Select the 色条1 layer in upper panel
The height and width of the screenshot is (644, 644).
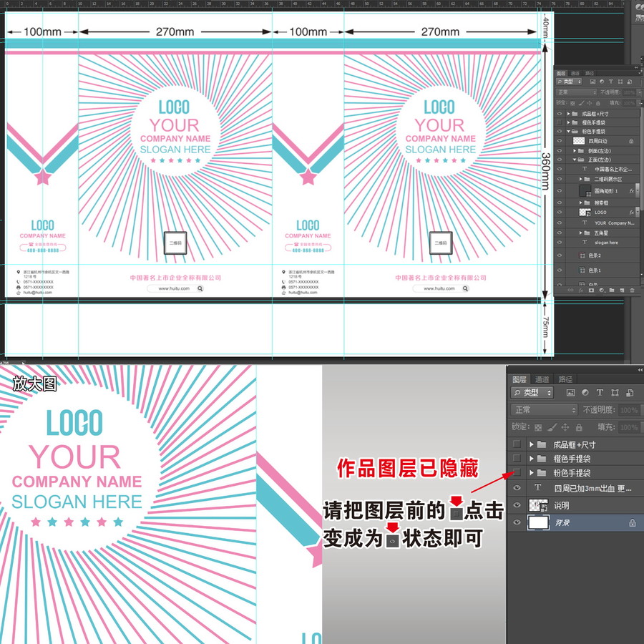[x=595, y=270]
